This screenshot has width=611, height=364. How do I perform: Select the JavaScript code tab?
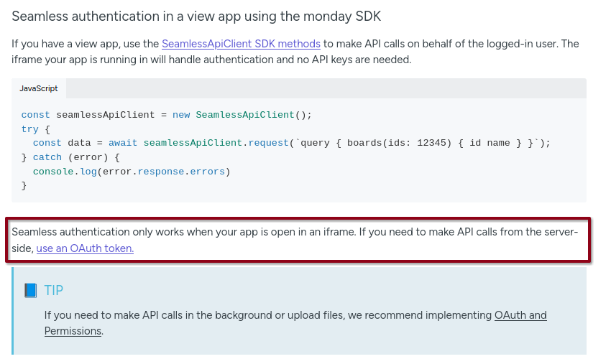point(39,88)
